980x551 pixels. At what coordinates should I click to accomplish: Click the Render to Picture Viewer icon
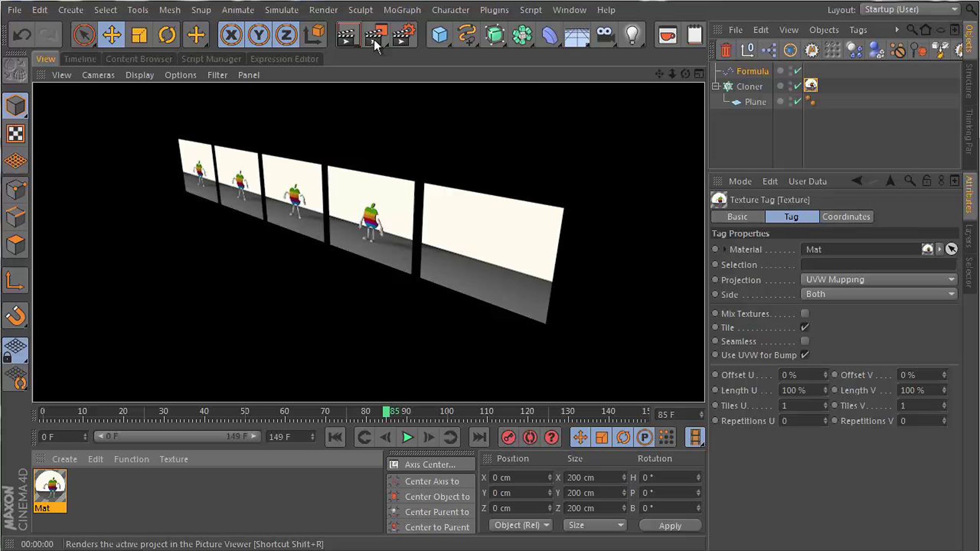tap(376, 35)
